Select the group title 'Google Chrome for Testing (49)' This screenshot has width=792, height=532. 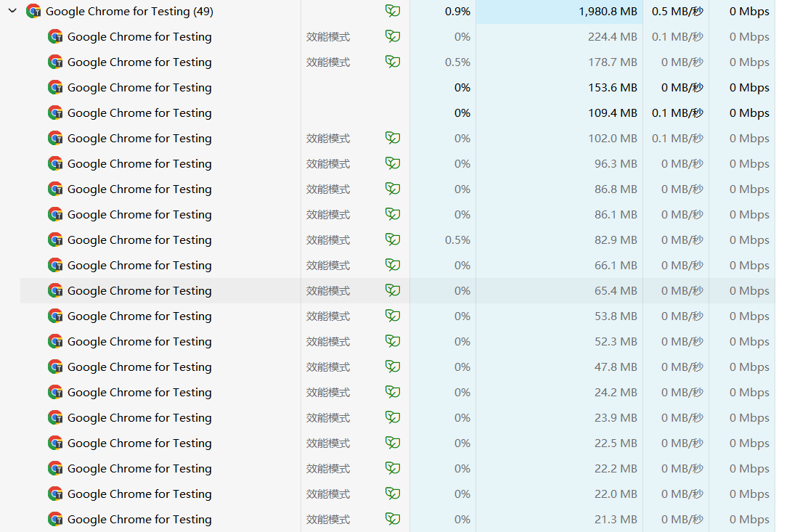click(129, 11)
